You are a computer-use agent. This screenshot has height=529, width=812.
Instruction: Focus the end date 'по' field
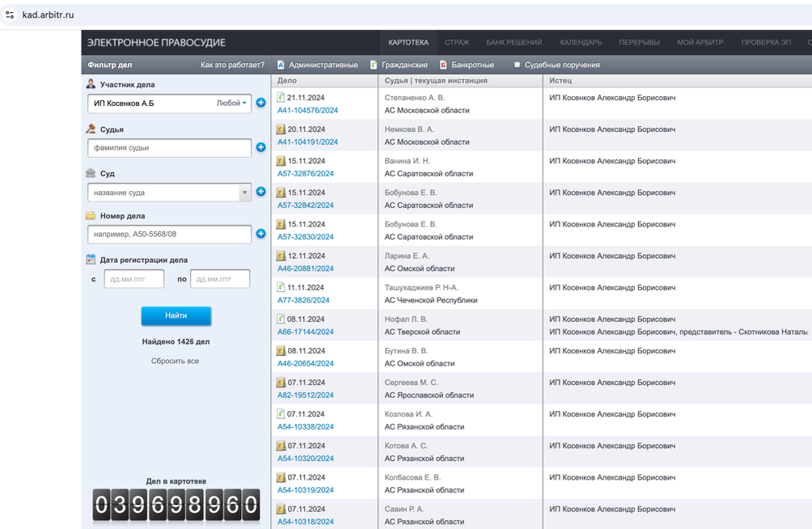click(220, 279)
